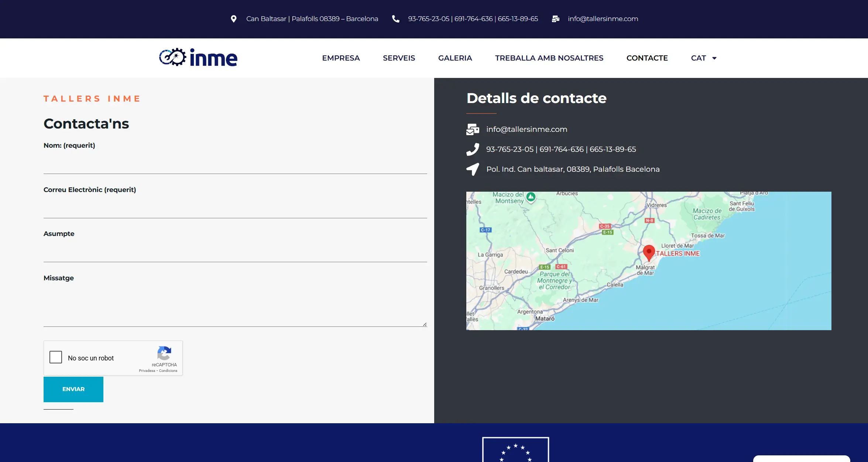868x462 pixels.
Task: Check the 'No soc un robot' checkbox
Action: (x=56, y=357)
